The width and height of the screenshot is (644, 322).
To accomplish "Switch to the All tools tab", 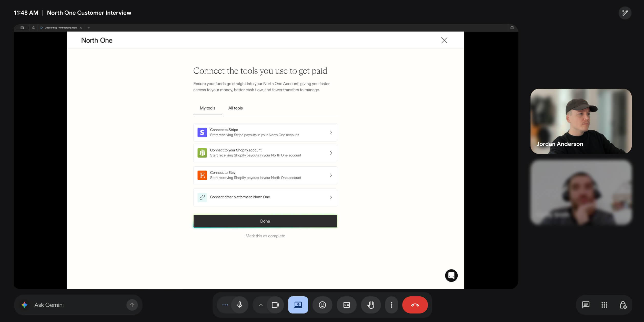I will pos(235,108).
